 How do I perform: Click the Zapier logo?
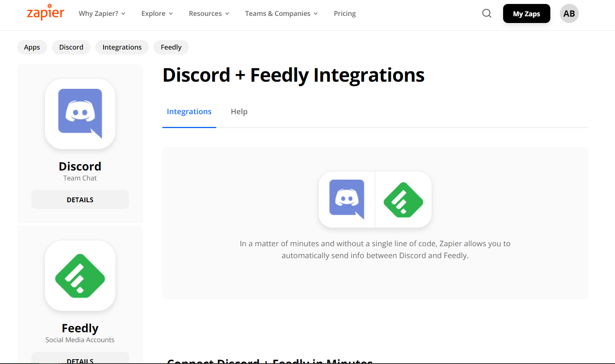[45, 12]
